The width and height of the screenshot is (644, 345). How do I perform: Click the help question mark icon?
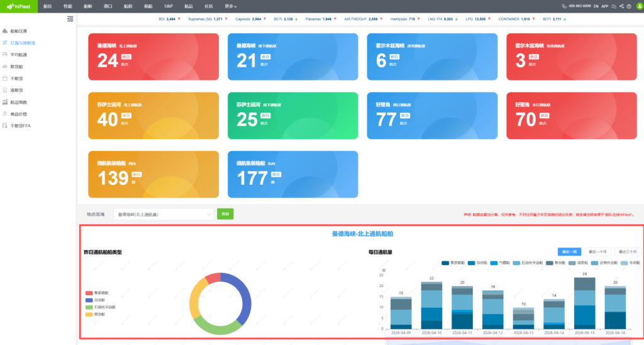click(x=629, y=6)
